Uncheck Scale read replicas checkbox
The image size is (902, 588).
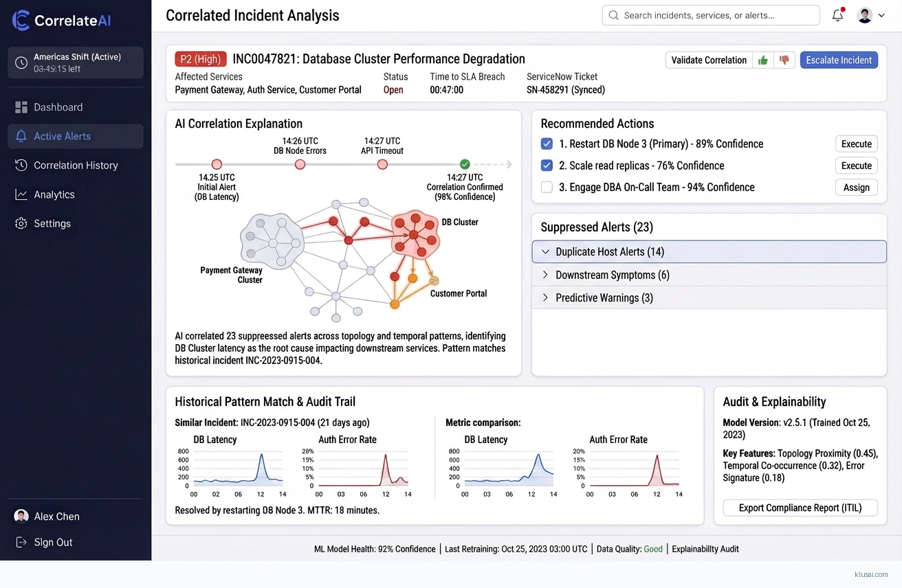(x=547, y=166)
